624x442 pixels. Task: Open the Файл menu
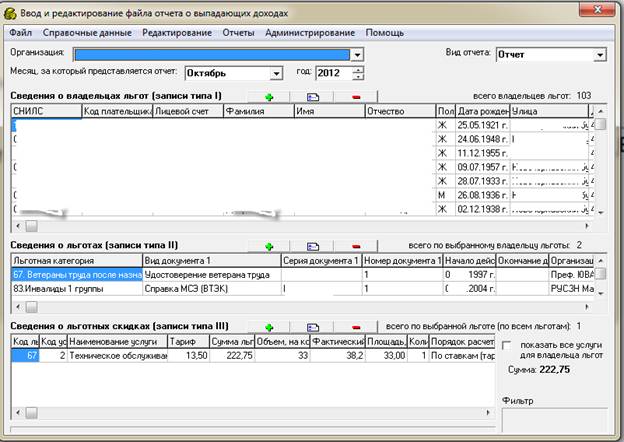pos(21,33)
